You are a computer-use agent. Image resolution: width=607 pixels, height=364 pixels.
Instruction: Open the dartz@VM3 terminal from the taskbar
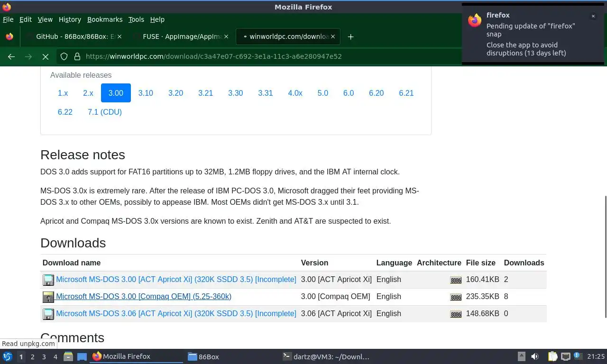tap(326, 356)
